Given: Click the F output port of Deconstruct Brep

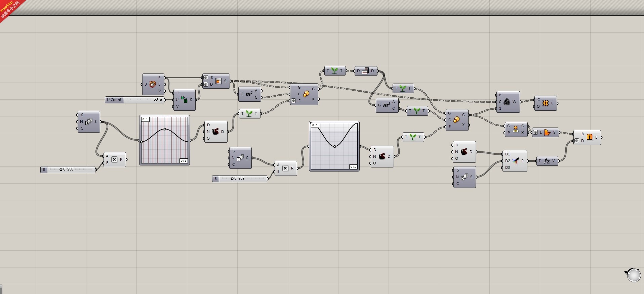Looking at the screenshot, I should pyautogui.click(x=165, y=78).
